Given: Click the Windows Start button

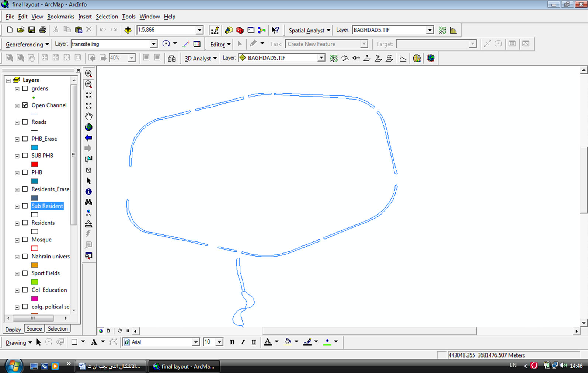Looking at the screenshot, I should coord(14,366).
